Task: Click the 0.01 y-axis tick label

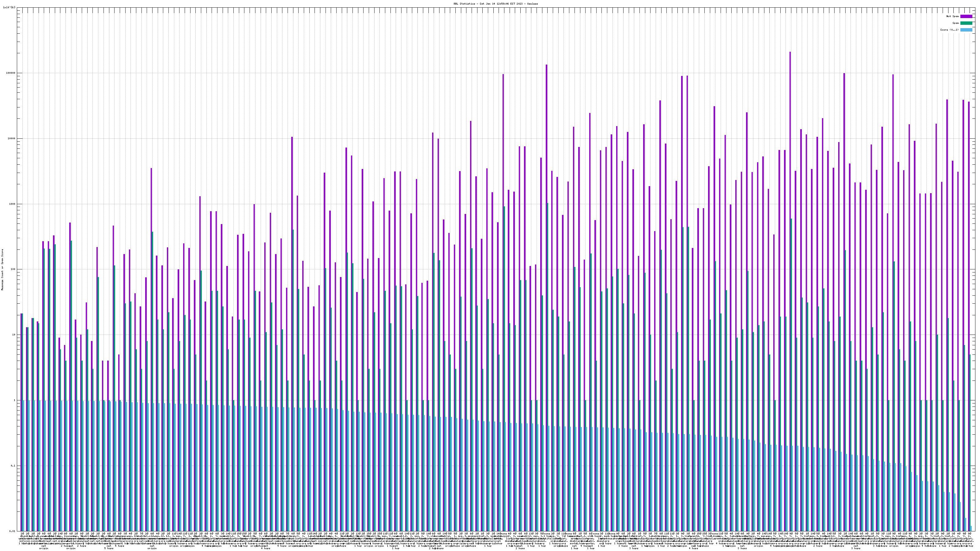Action: coord(13,531)
